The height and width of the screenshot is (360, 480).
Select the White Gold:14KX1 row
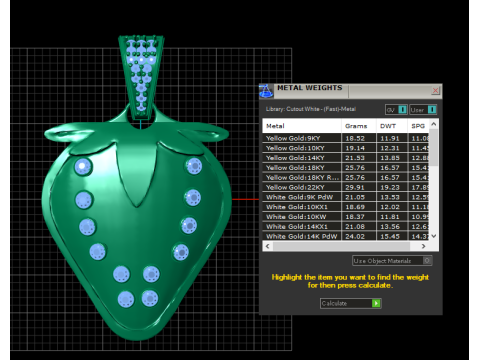point(346,227)
